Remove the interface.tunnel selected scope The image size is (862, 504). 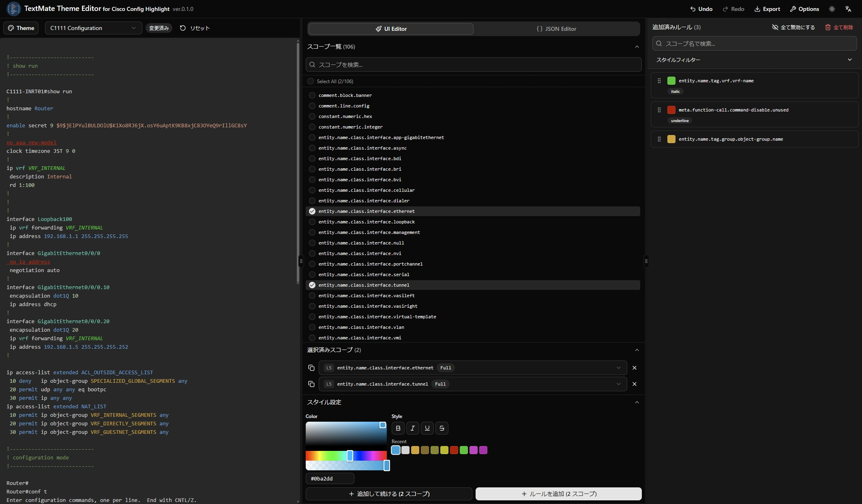[635, 384]
